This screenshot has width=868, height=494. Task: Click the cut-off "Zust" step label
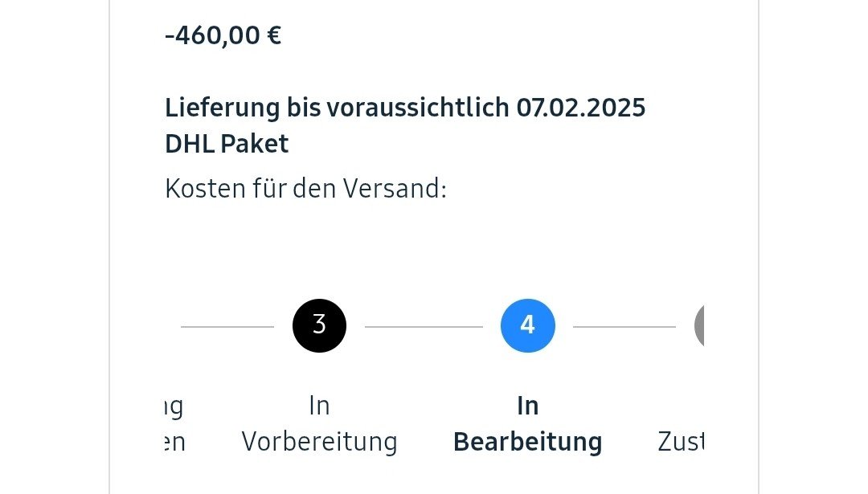pos(681,442)
